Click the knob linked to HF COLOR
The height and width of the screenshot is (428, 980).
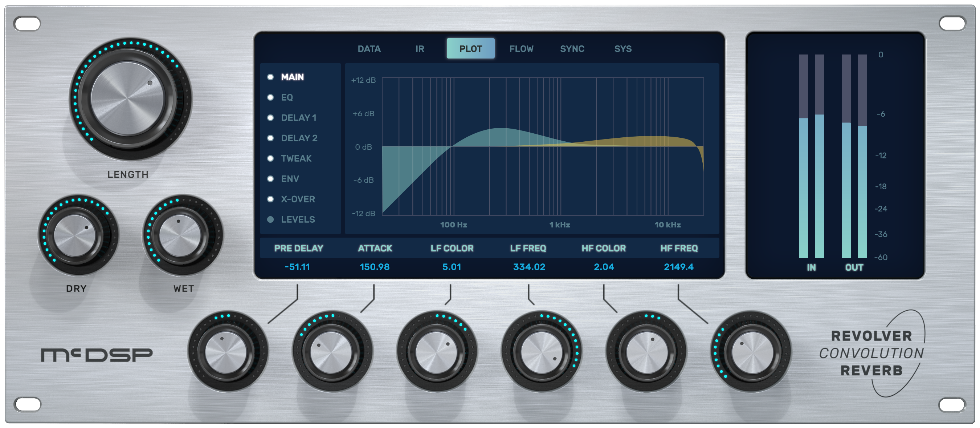[646, 352]
